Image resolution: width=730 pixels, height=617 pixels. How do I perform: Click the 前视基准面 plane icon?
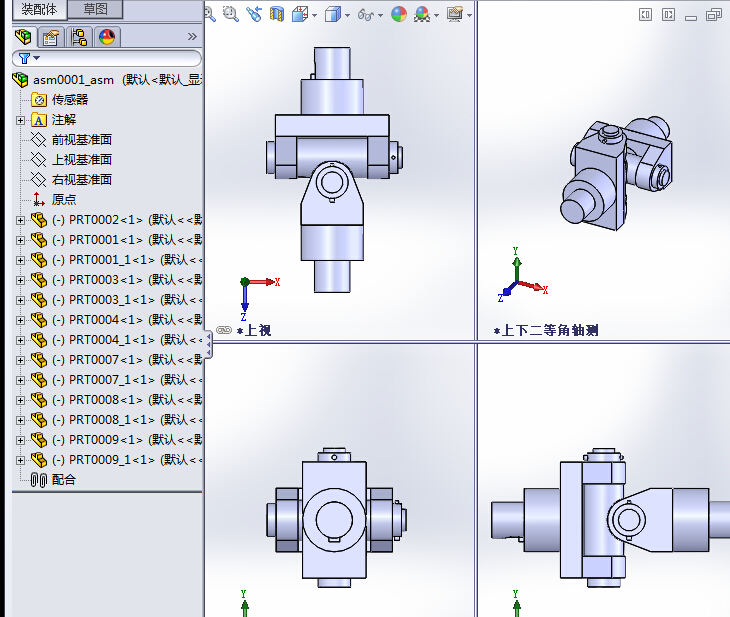point(39,140)
